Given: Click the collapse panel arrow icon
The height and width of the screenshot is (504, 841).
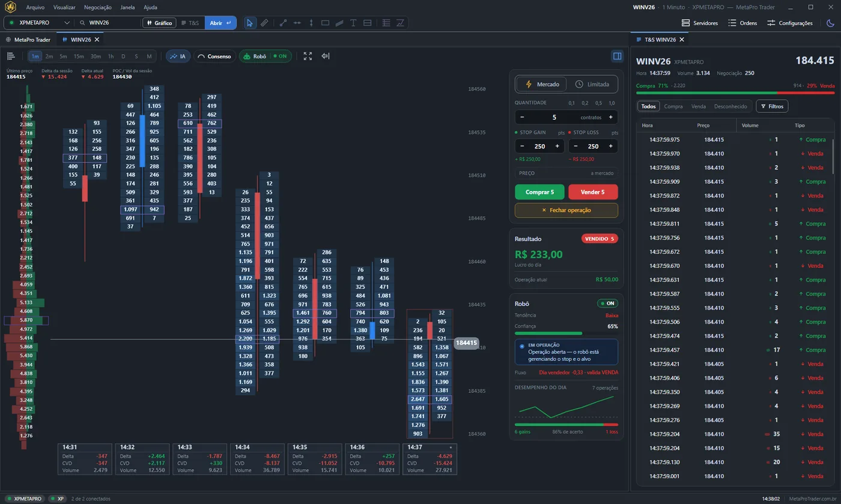Looking at the screenshot, I should (x=326, y=56).
